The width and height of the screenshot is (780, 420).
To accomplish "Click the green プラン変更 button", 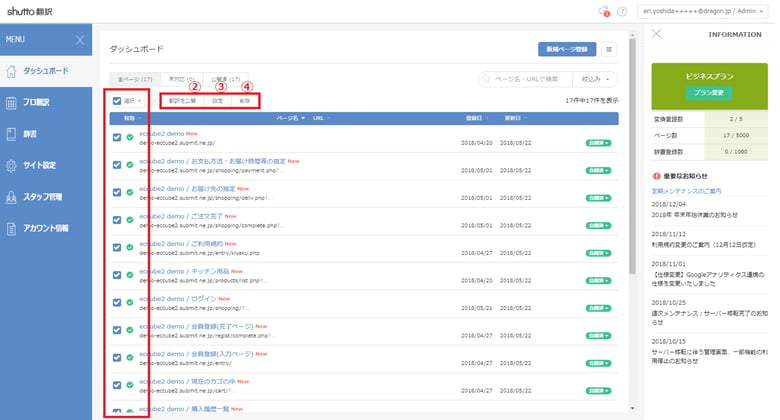I will pos(709,93).
